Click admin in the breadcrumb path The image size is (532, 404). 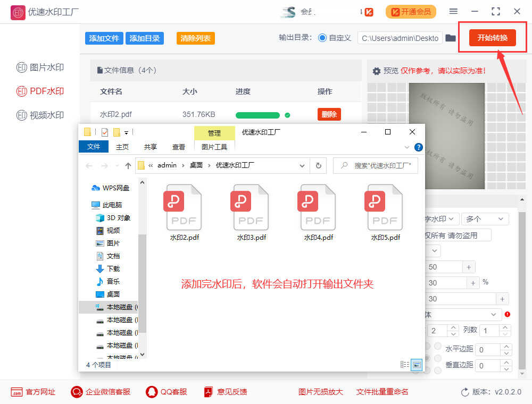coord(167,165)
